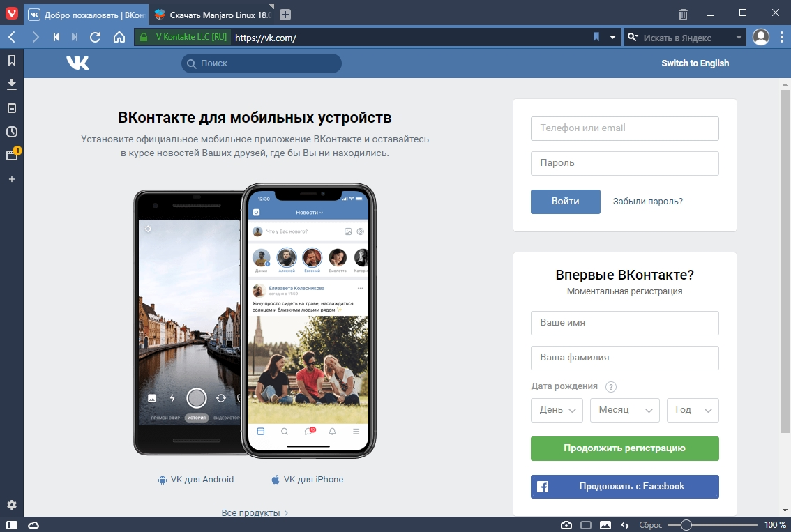The image size is (791, 532).
Task: Focus the Пароль field
Action: pos(624,163)
